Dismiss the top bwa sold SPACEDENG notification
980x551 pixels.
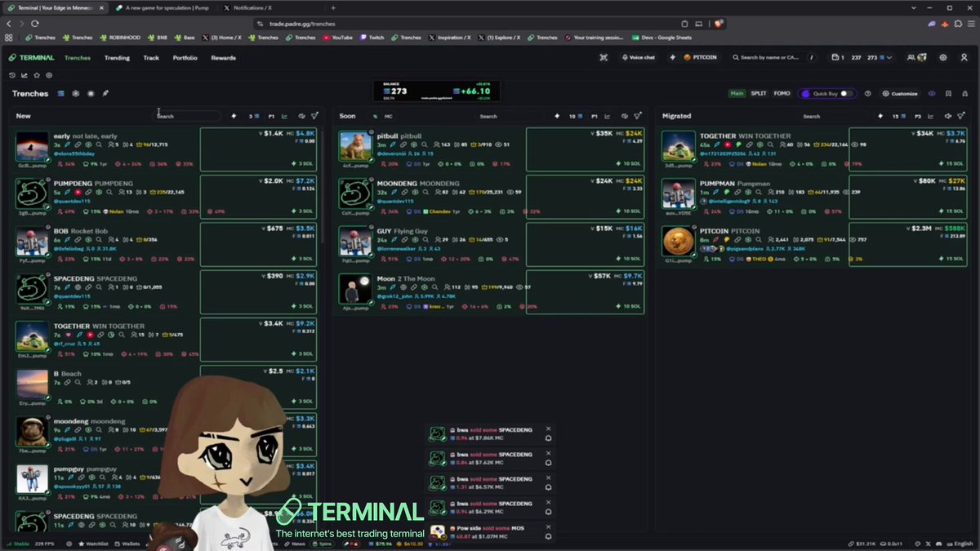click(548, 429)
